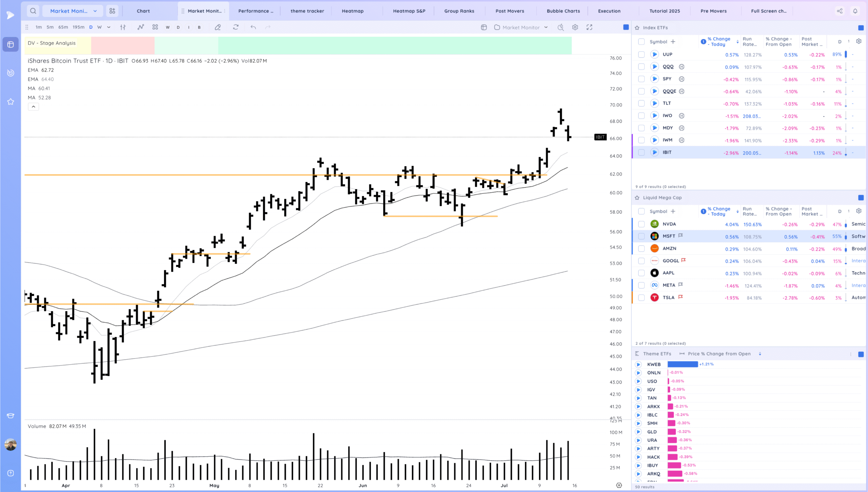Image resolution: width=868 pixels, height=492 pixels.
Task: Tick the TSLA row checkbox
Action: point(641,298)
